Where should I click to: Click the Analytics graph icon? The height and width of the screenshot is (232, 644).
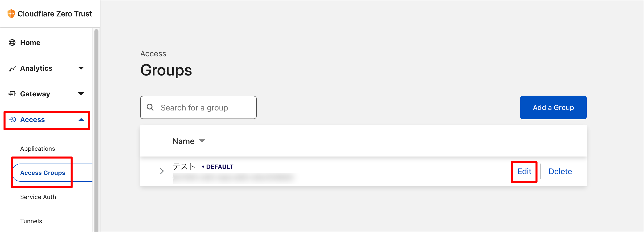pyautogui.click(x=12, y=68)
